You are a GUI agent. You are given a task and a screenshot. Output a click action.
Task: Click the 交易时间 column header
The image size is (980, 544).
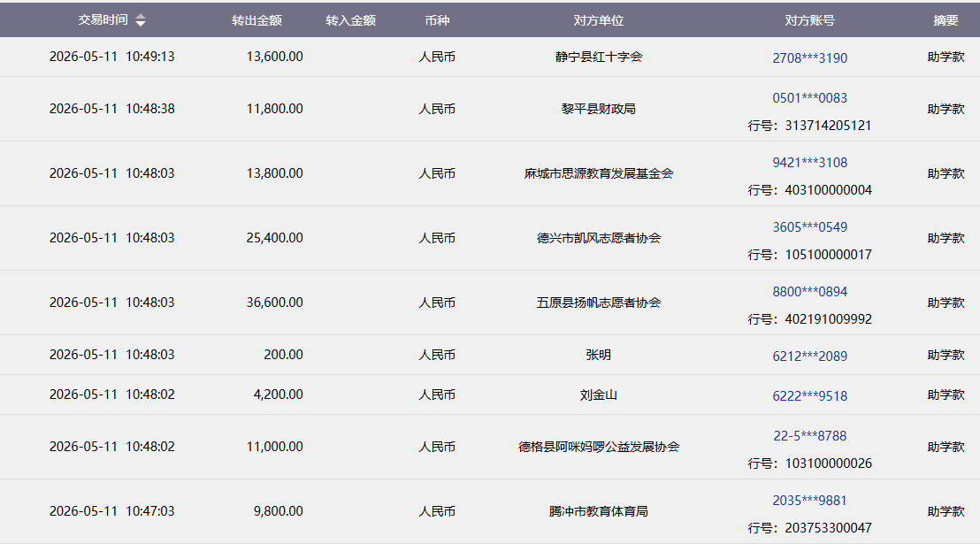click(x=103, y=20)
